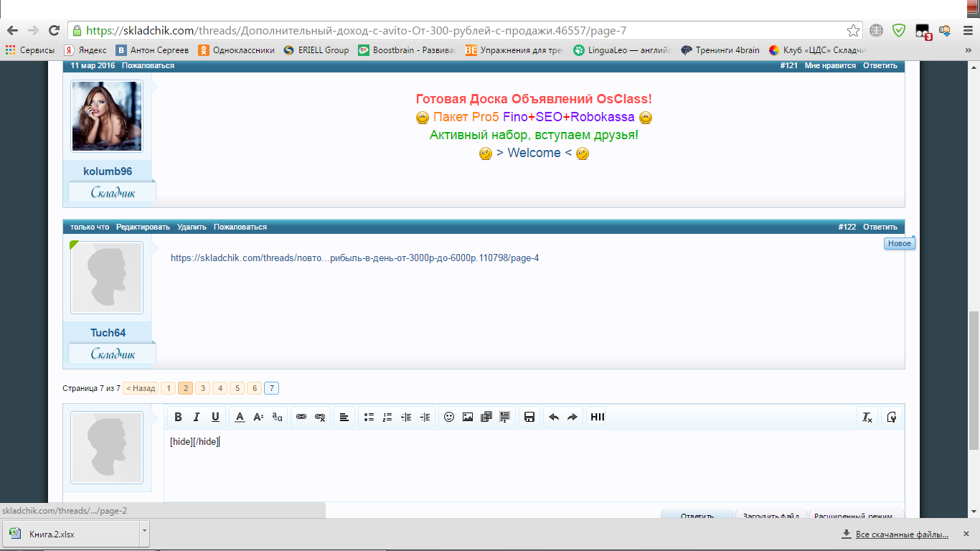Remove formatting with the Tx icon
The height and width of the screenshot is (551, 980).
867,417
